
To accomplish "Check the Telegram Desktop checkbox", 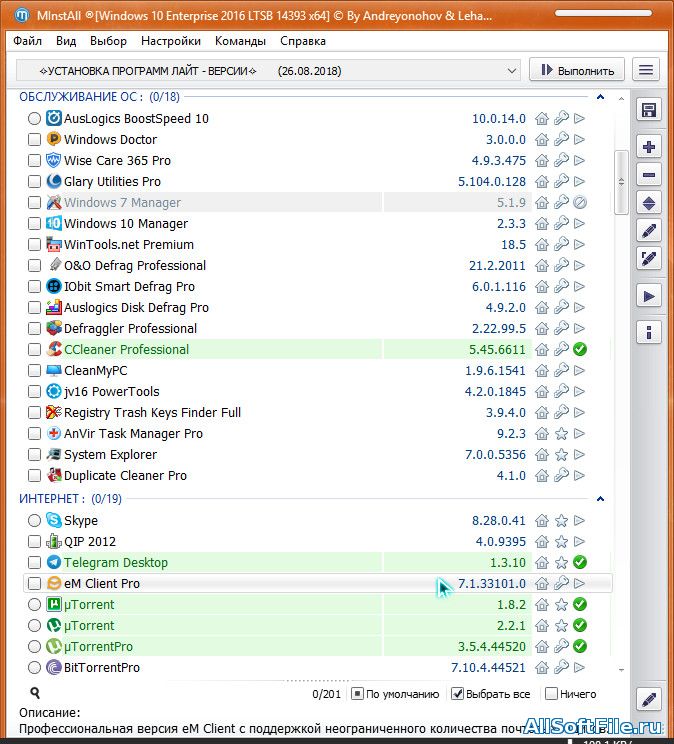I will tap(34, 562).
